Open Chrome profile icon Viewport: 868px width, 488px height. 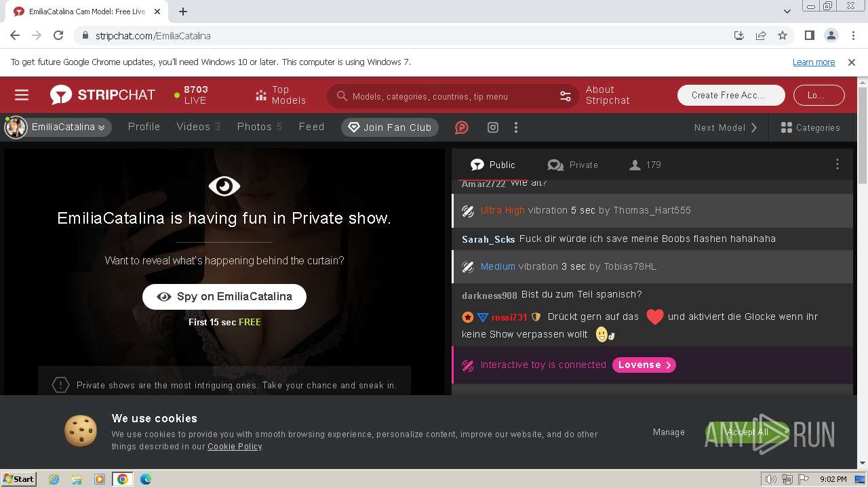pos(831,35)
